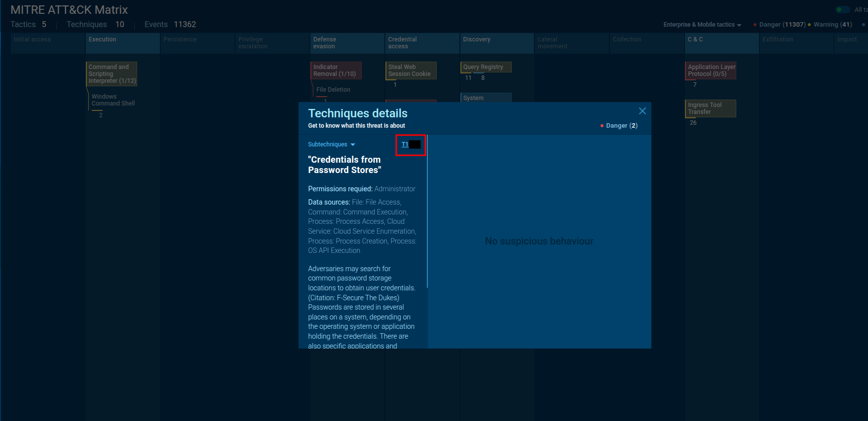The width and height of the screenshot is (868, 421).
Task: Toggle the All tactics switch
Action: pos(842,10)
